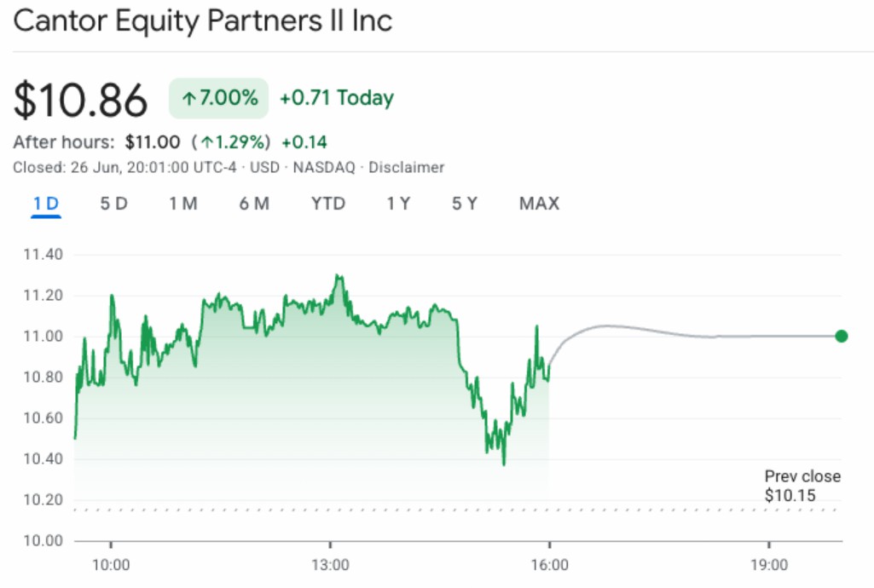Select the 6 M time range
The width and height of the screenshot is (874, 588).
point(254,204)
